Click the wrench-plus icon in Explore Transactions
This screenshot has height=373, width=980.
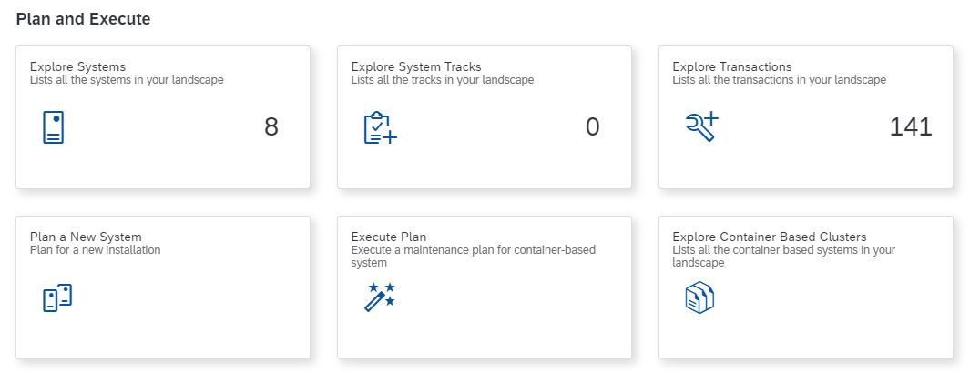tap(701, 126)
